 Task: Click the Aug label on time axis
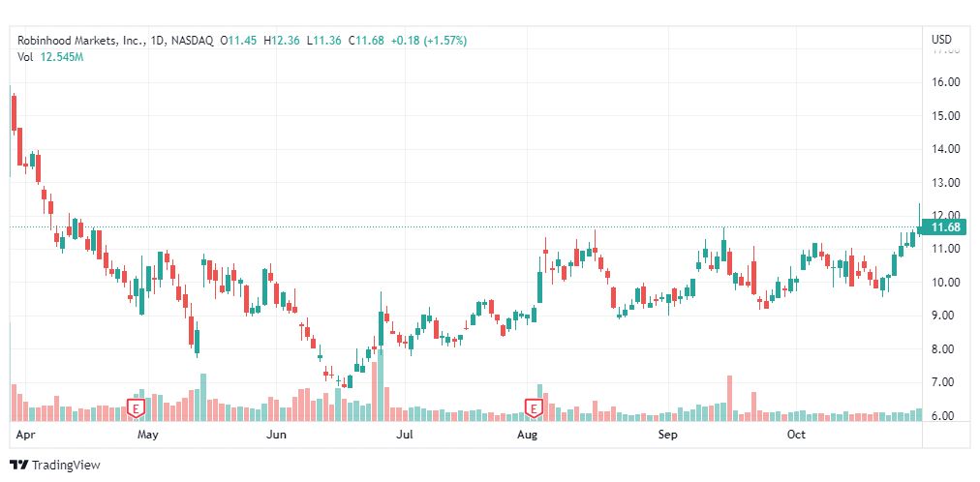click(528, 434)
